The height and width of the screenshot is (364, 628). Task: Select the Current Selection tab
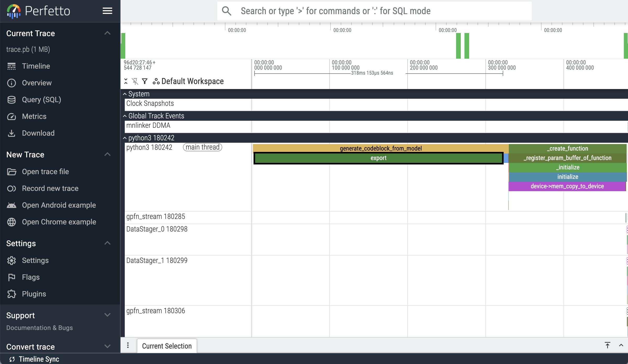[167, 346]
